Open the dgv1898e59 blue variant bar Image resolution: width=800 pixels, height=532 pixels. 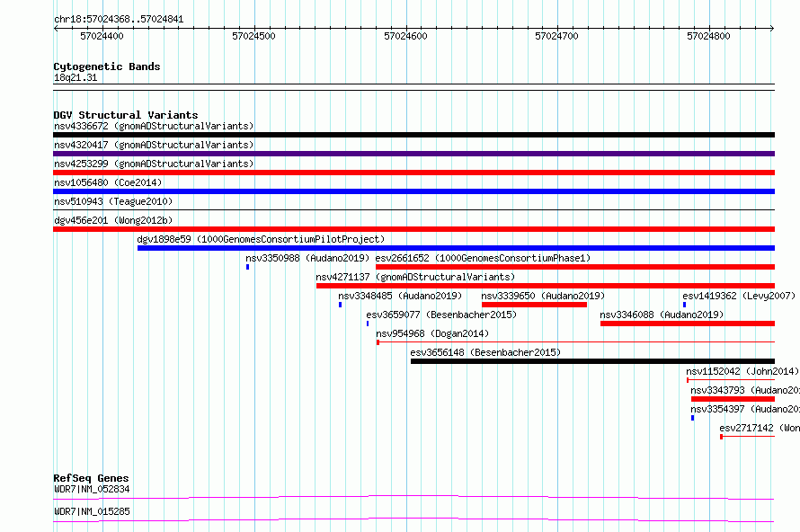456,248
